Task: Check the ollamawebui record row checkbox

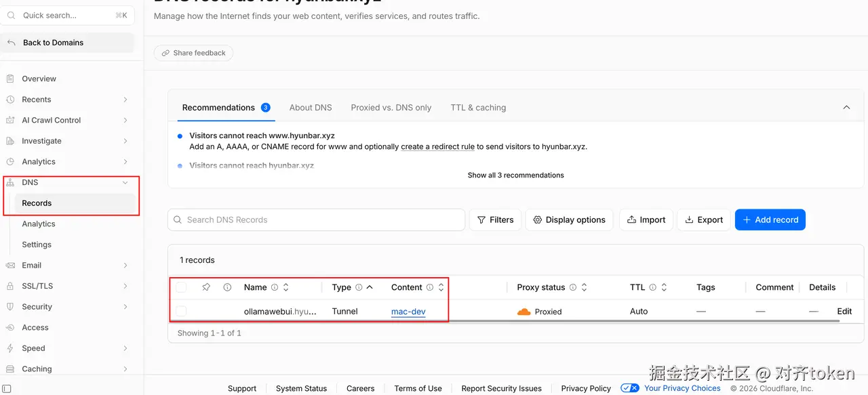Action: [x=181, y=312]
